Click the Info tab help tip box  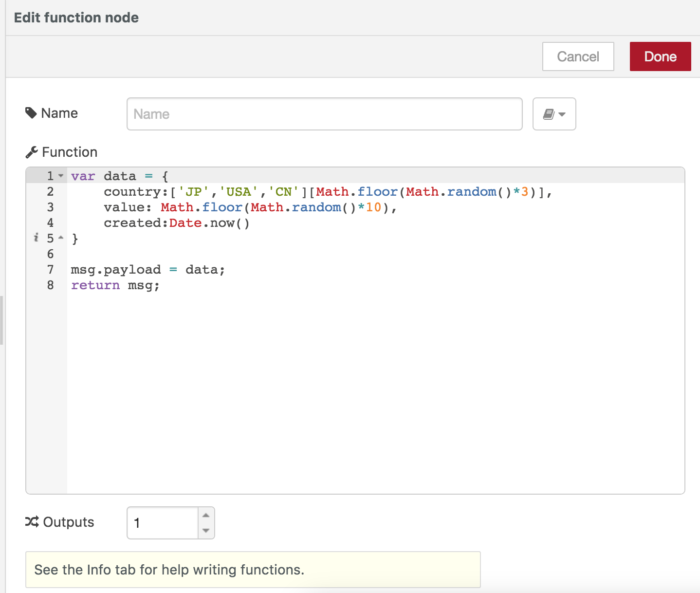tap(253, 570)
